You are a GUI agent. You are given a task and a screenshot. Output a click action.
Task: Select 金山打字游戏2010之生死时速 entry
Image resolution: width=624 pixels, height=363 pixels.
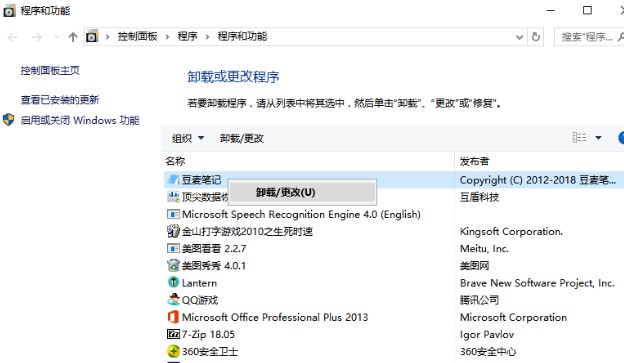247,231
